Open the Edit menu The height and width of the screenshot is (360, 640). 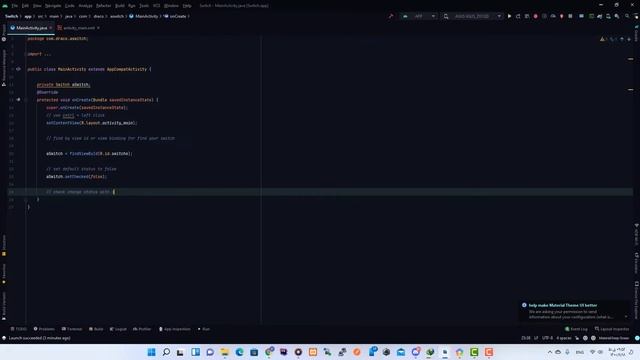click(25, 6)
